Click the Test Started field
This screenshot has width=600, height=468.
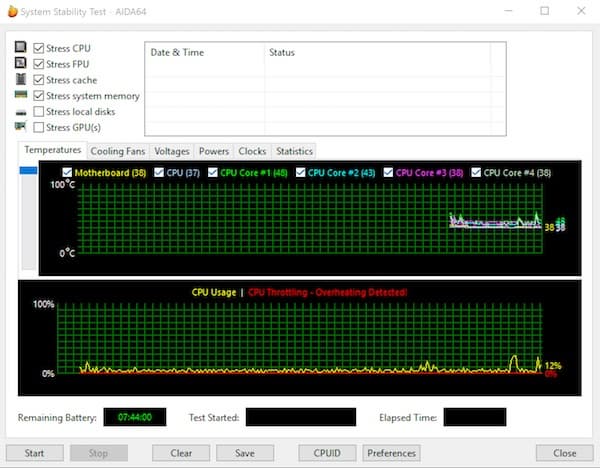click(301, 417)
